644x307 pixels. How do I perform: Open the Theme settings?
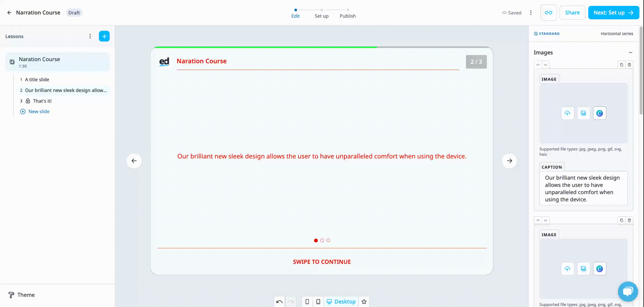[x=21, y=295]
